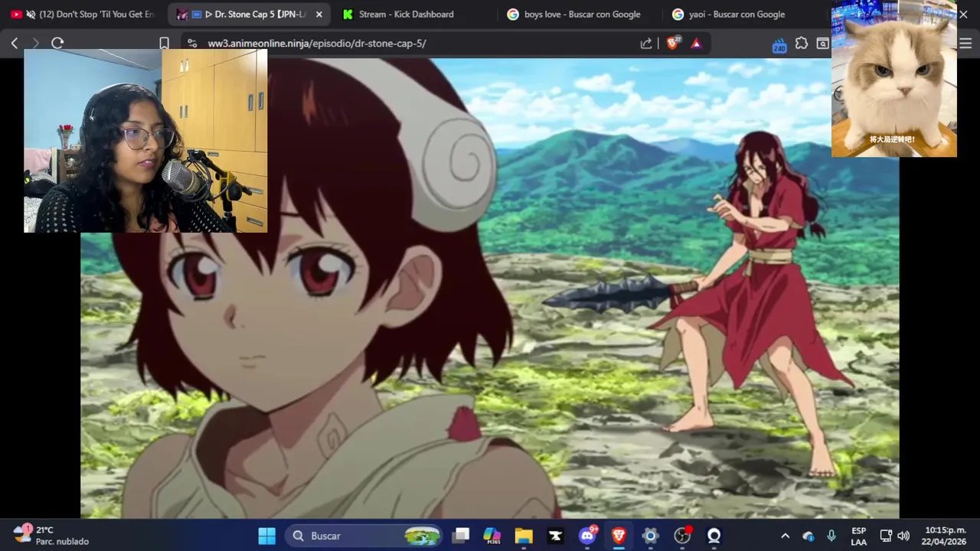This screenshot has width=980, height=551.
Task: Open File Explorer from the taskbar
Action: coord(524,536)
